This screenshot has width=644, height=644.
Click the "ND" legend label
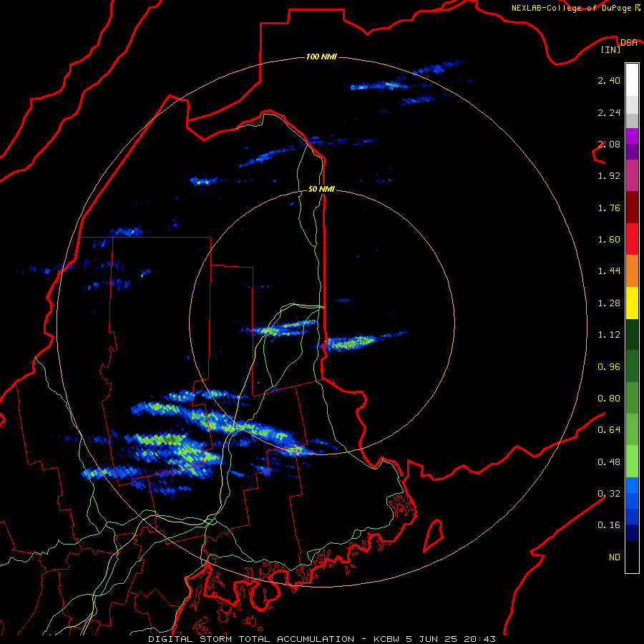(615, 557)
